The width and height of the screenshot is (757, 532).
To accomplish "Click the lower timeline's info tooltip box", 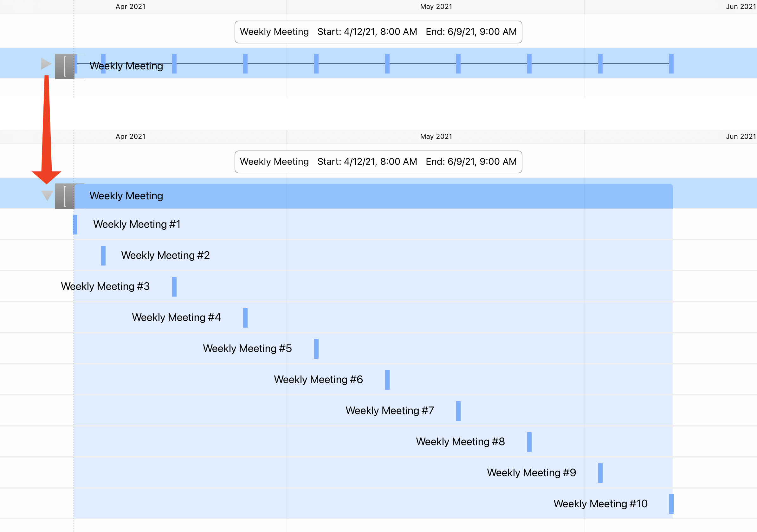I will (x=378, y=162).
